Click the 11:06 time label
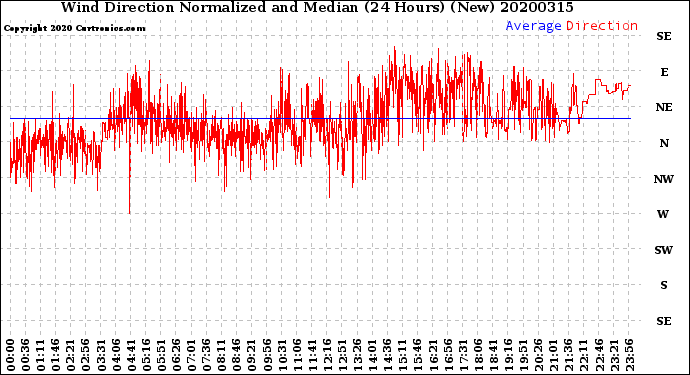The width and height of the screenshot is (690, 375). [297, 355]
